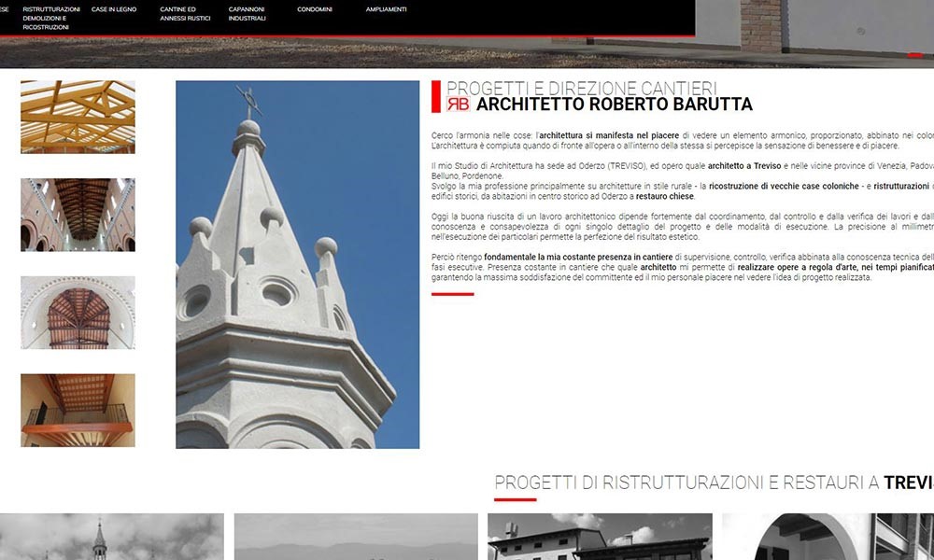
Task: Open the arched apse wooden ceiling thumbnail
Action: (x=78, y=313)
